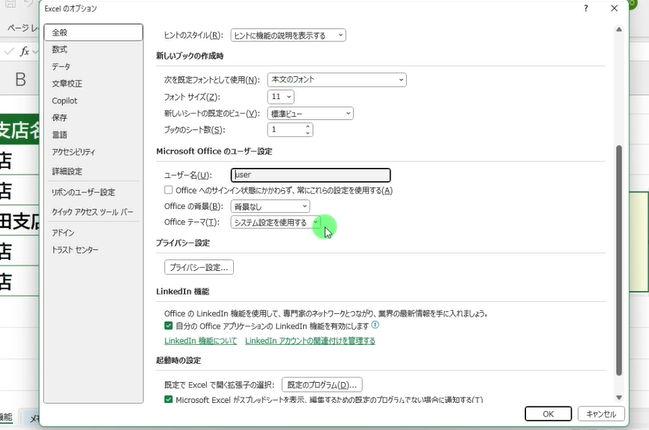Open クイック アクセス ツール バー category

(93, 212)
